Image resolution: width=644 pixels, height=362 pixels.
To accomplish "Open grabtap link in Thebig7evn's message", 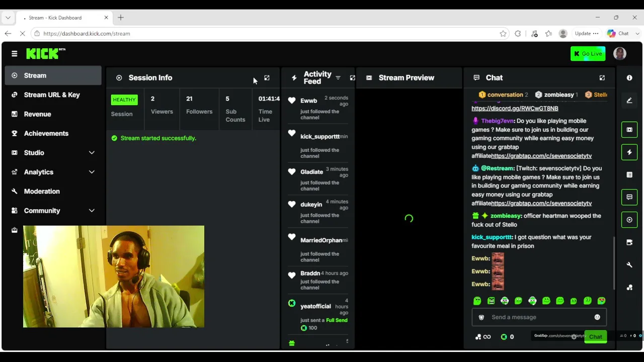I will (x=541, y=156).
